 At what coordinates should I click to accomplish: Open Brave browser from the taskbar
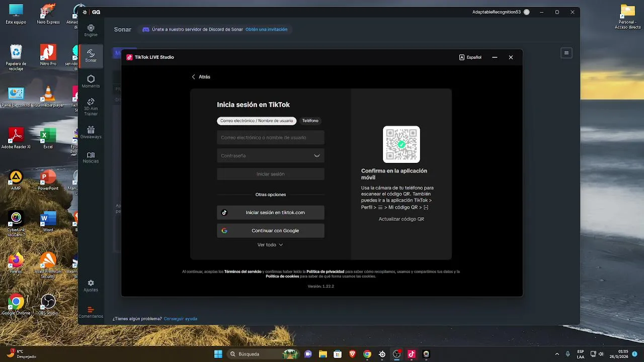point(352,354)
